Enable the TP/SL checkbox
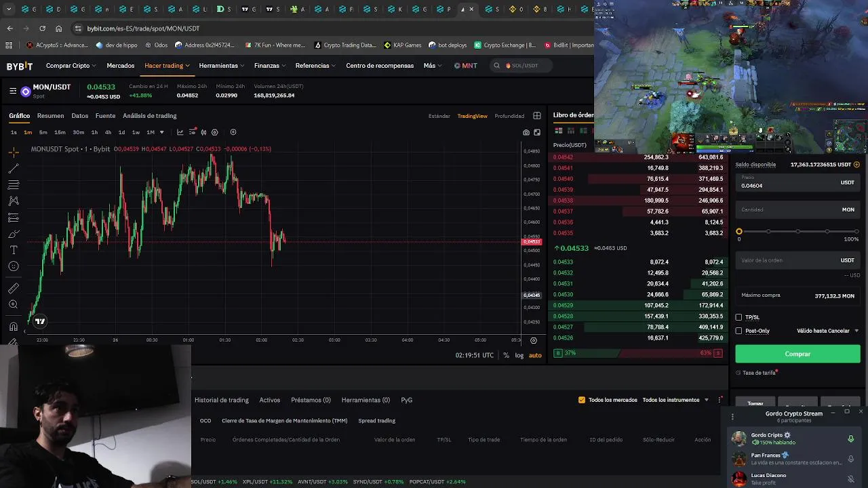The width and height of the screenshot is (868, 488). point(738,317)
